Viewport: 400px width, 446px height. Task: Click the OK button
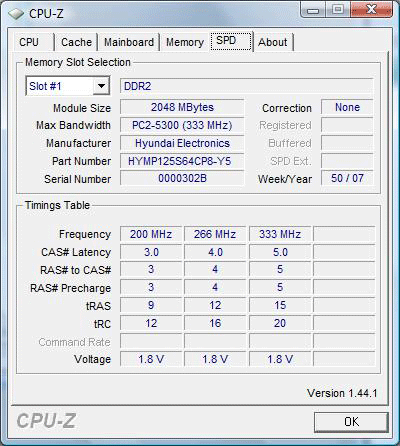[x=351, y=422]
